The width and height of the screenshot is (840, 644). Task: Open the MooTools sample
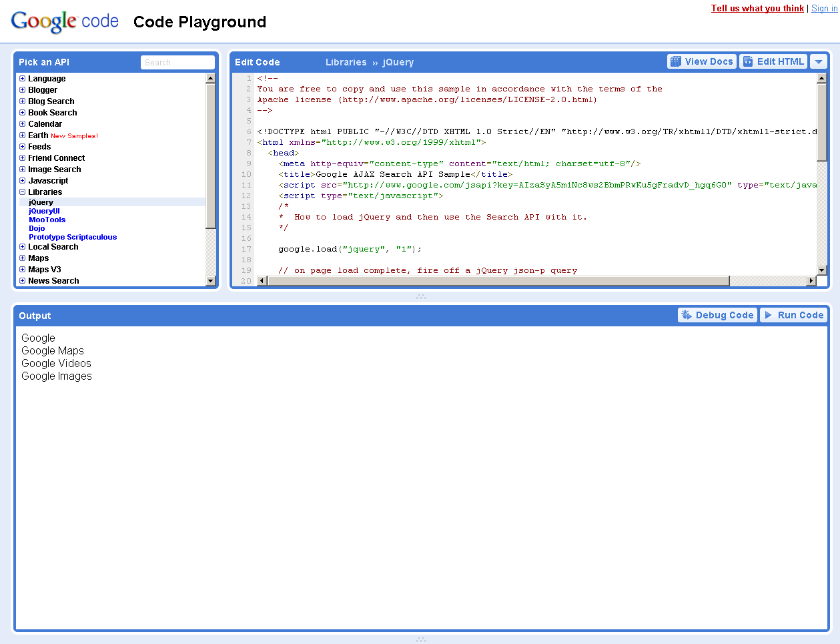[x=47, y=220]
